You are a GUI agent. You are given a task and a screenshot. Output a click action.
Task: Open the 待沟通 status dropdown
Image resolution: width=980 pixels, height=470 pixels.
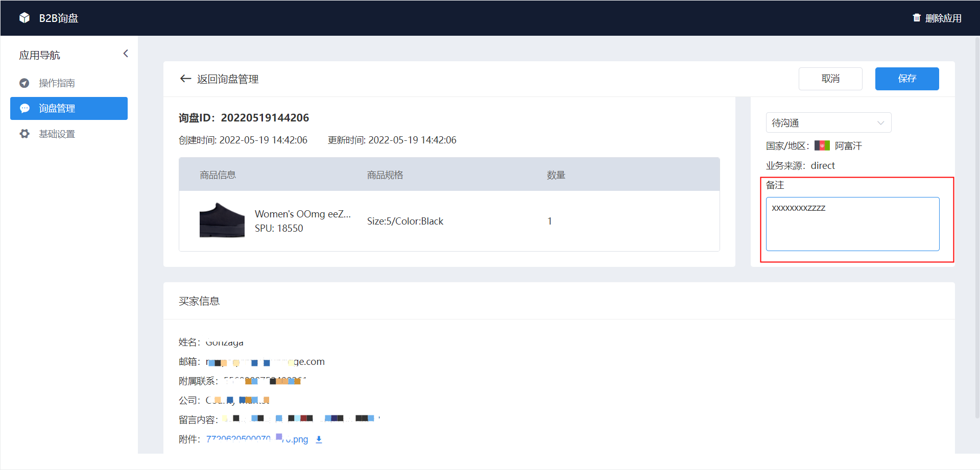point(828,122)
